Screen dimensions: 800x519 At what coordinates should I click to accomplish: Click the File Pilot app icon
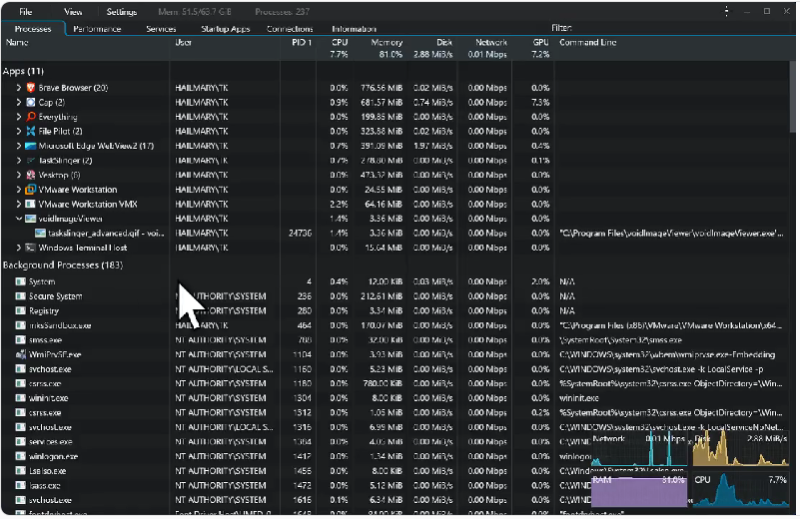tap(31, 131)
